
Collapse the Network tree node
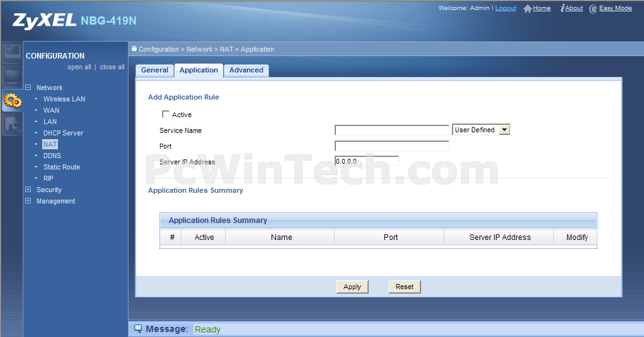click(x=28, y=88)
